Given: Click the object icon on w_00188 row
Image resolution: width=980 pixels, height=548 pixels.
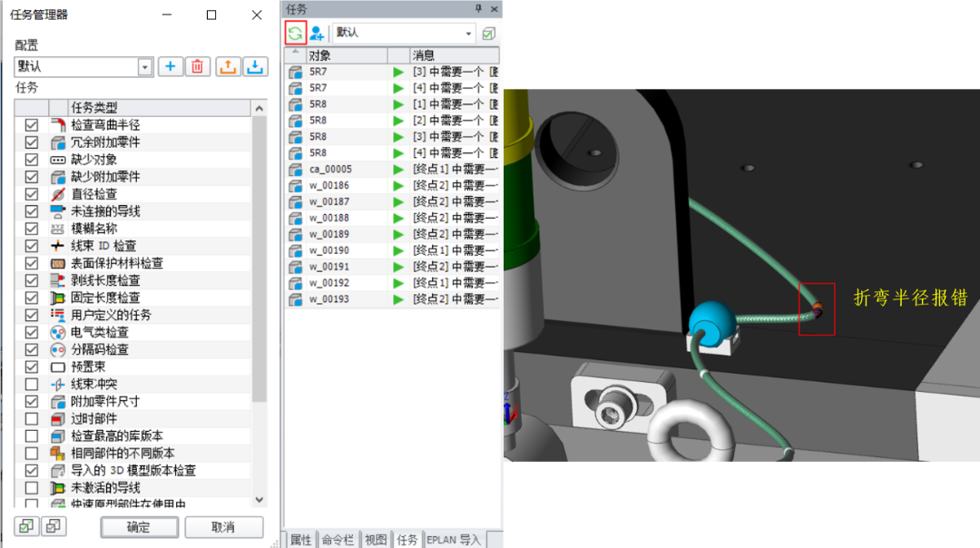Looking at the screenshot, I should (296, 218).
